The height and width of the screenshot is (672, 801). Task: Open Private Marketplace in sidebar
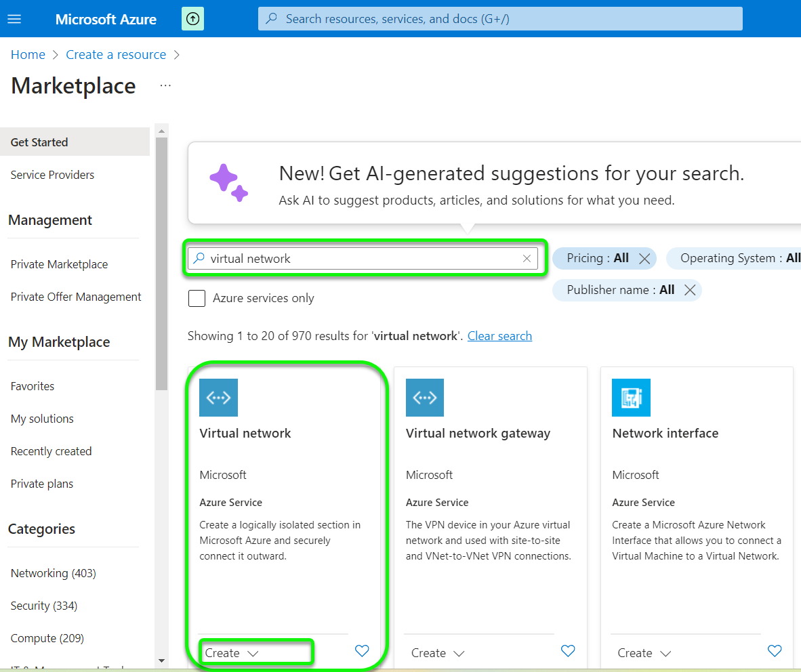point(59,264)
